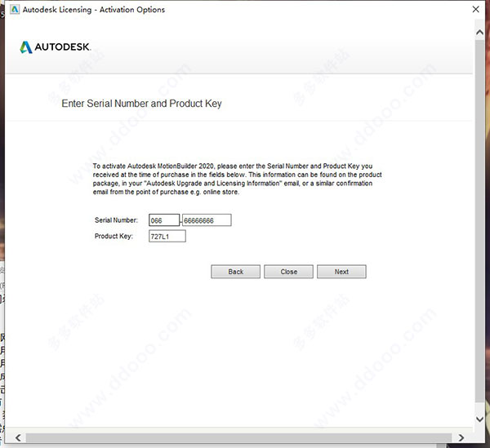Click the horizontal scrollbar thumb
The image size is (490, 448).
point(238,437)
